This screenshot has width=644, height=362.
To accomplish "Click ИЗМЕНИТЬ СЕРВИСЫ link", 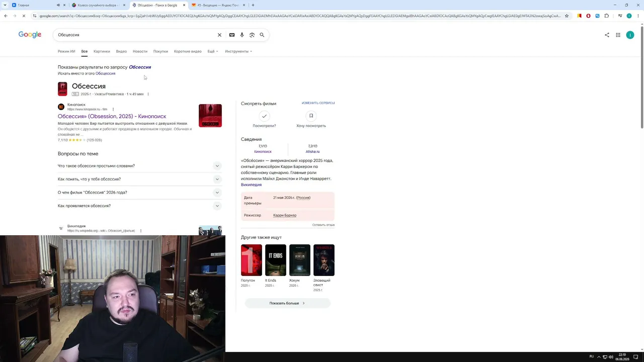I will coord(318,103).
